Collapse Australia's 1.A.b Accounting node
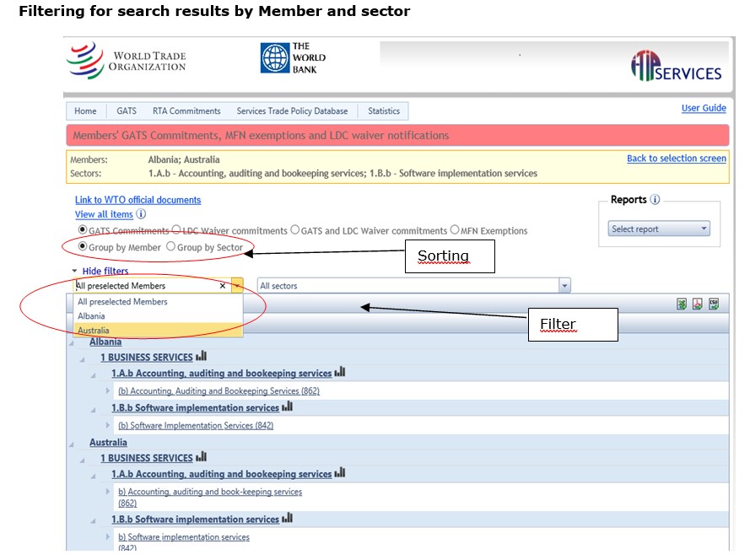Image resolution: width=750 pixels, height=560 pixels. [94, 476]
